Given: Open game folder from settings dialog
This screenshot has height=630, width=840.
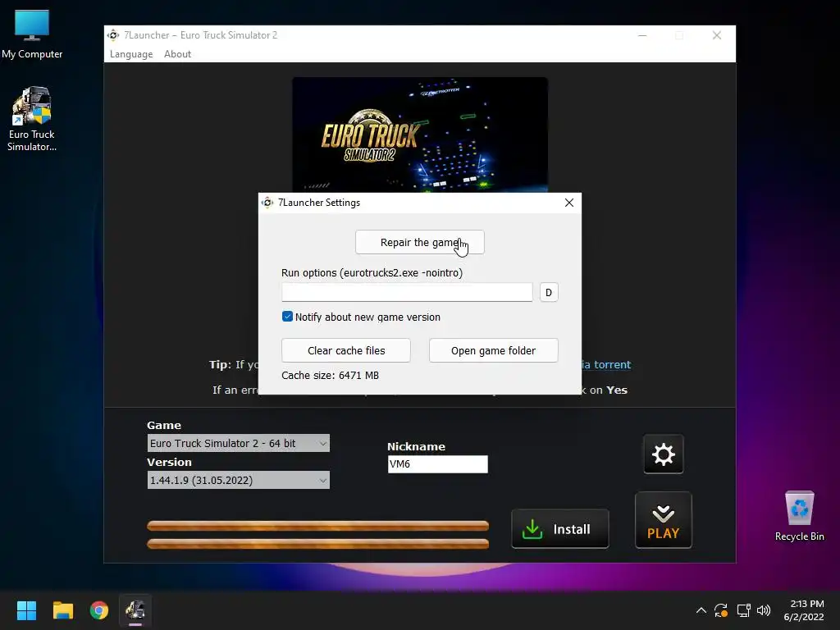Looking at the screenshot, I should 493,350.
